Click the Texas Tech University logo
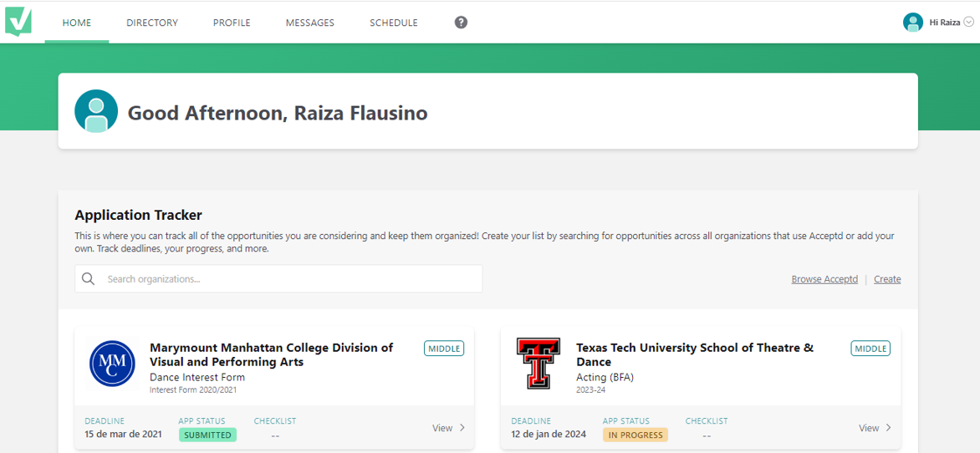 [x=538, y=364]
